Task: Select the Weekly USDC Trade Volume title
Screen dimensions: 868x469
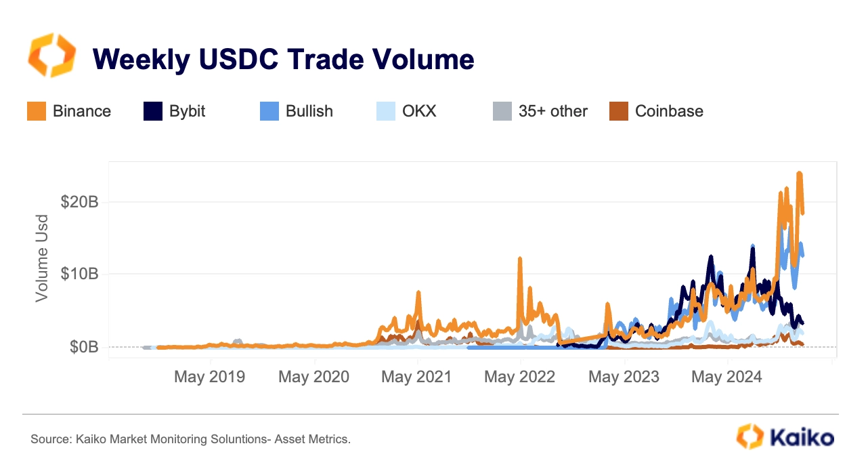Action: point(284,60)
